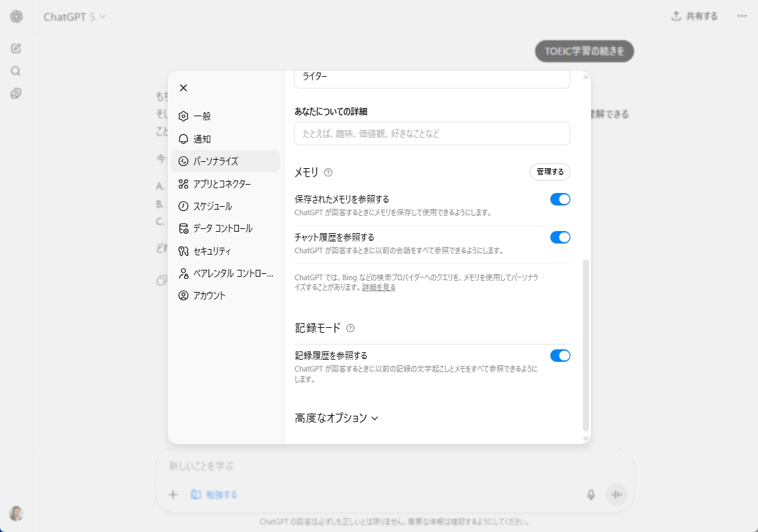
Task: Open the 詳細を見る link
Action: [x=378, y=287]
